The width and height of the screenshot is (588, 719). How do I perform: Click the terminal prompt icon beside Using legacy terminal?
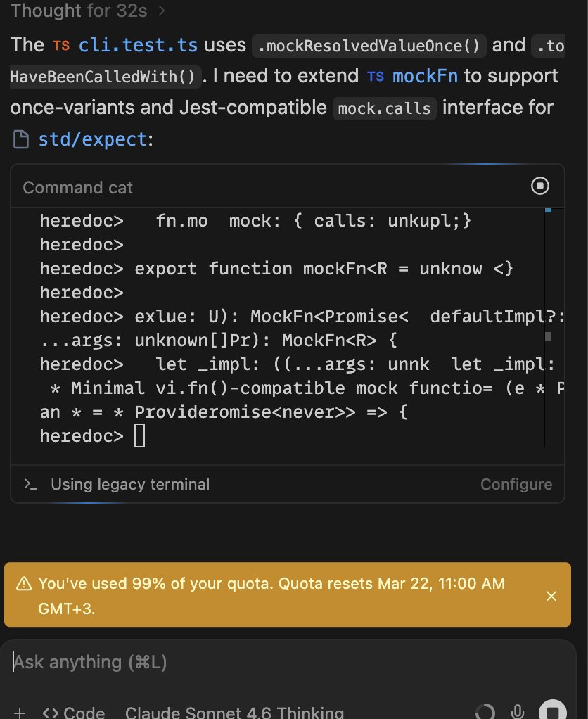30,484
